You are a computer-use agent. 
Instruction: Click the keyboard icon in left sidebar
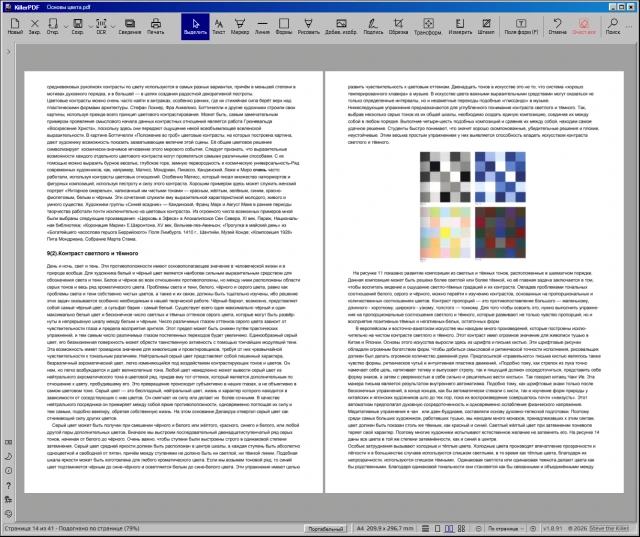pos(8,442)
